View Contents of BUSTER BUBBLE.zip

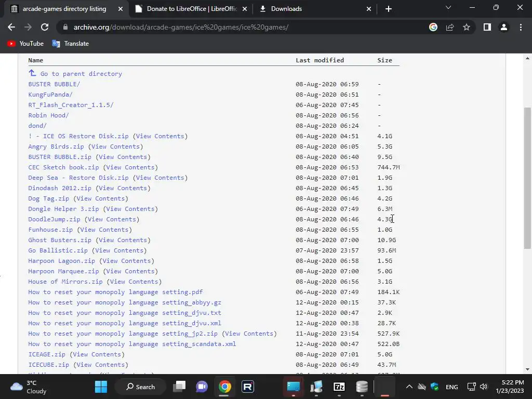pyautogui.click(x=123, y=157)
